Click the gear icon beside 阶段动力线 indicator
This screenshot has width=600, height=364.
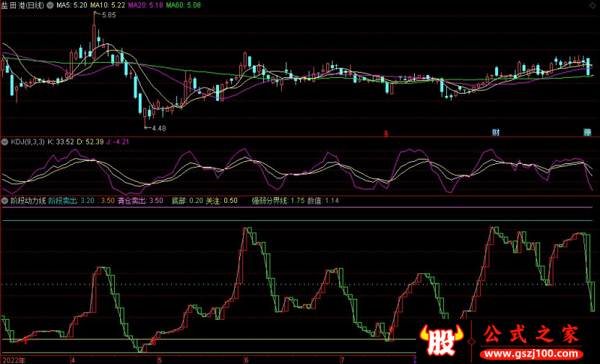(x=4, y=201)
